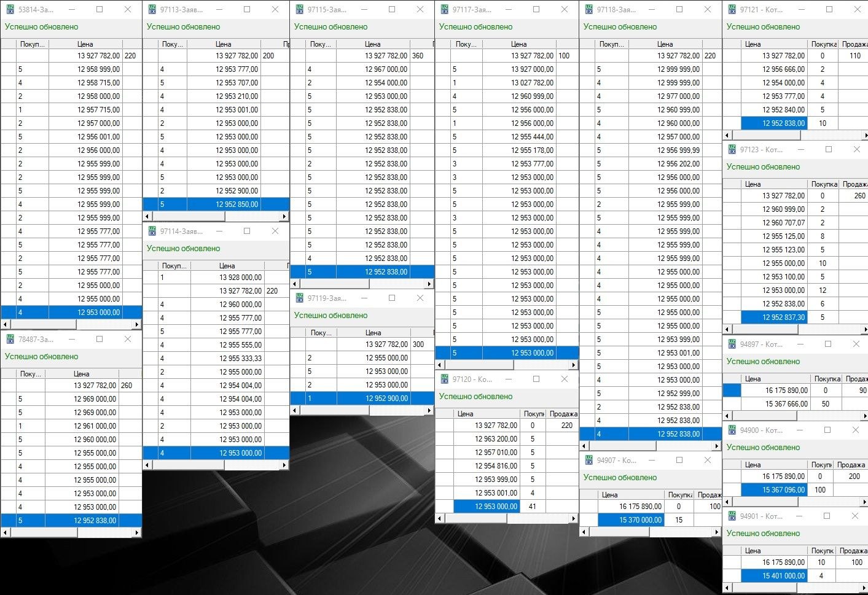868x595 pixels.
Task: Click the icon beside title 97121
Action: pyautogui.click(x=732, y=10)
